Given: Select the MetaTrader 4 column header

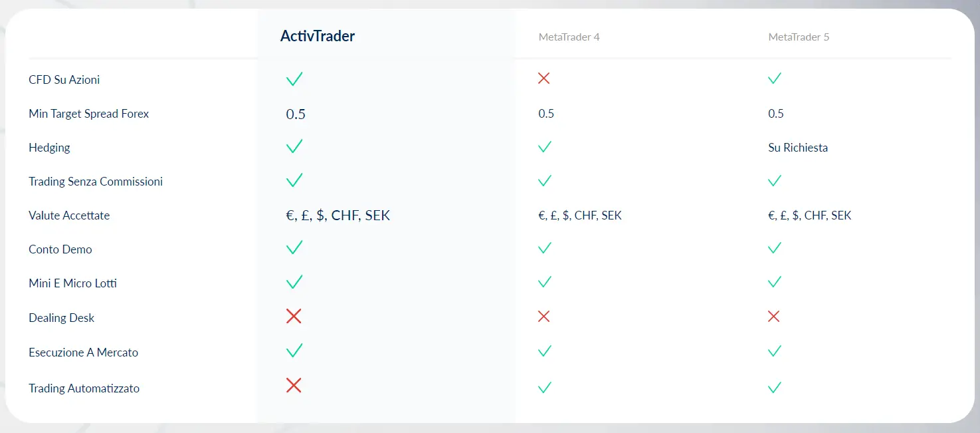Looking at the screenshot, I should (569, 37).
